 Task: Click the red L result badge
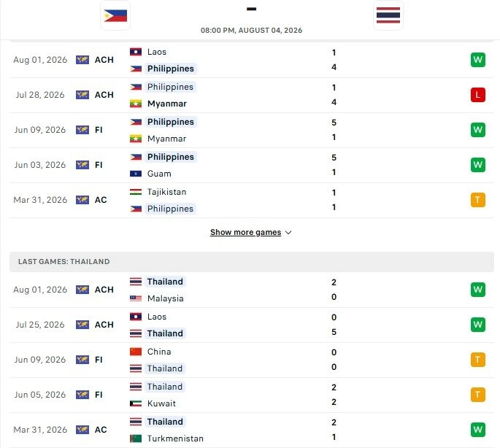coord(477,95)
